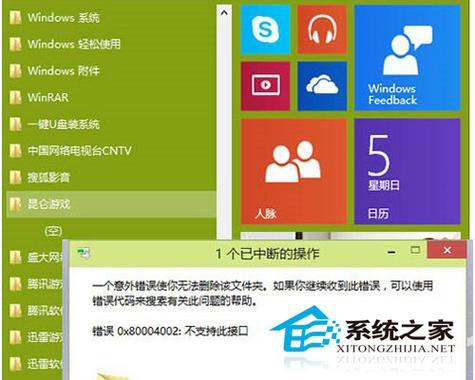Click folder icon beside 一键U盘装系统
Image resolution: width=475 pixels, height=380 pixels.
pos(15,124)
